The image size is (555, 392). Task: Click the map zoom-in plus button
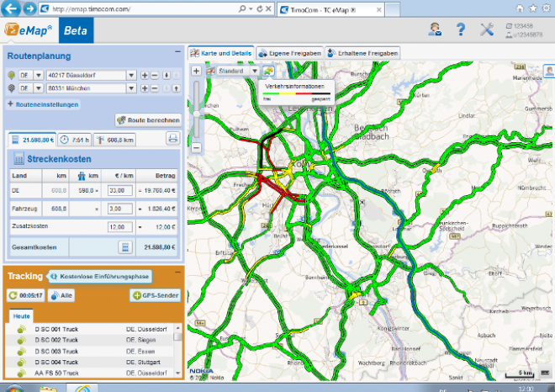click(x=197, y=72)
